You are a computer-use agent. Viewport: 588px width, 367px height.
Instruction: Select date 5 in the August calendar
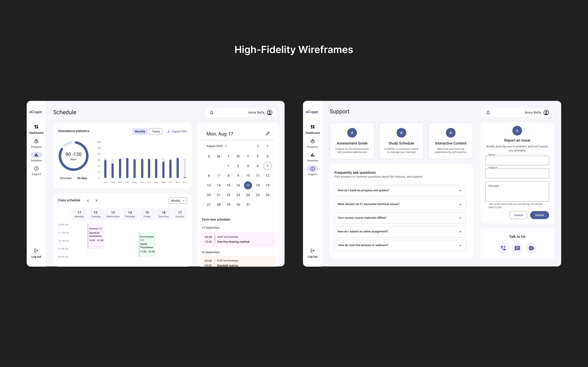267,166
